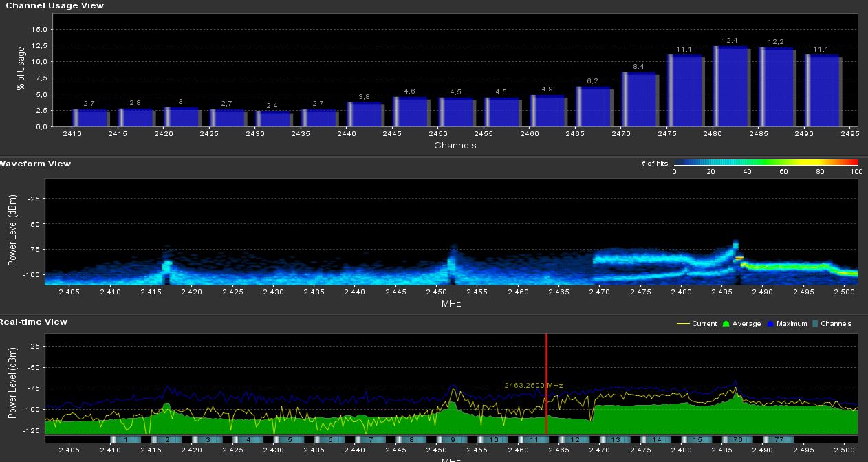Click the usage bar labeled 12,4
868x462 pixels.
coord(730,87)
